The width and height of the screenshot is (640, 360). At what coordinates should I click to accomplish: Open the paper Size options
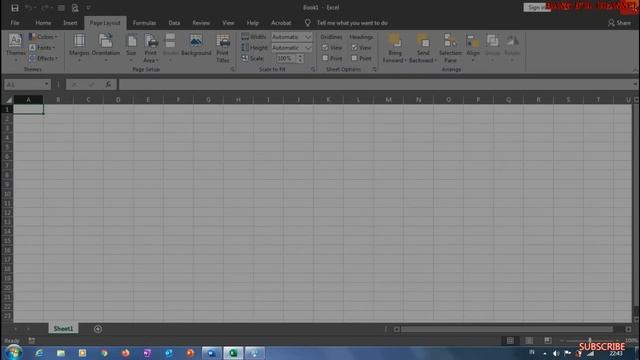(131, 48)
